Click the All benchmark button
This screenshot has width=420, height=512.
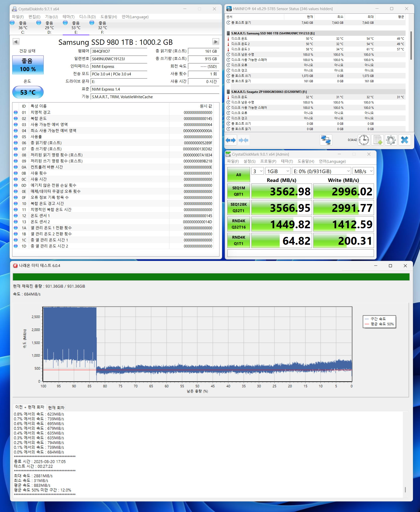[x=238, y=175]
